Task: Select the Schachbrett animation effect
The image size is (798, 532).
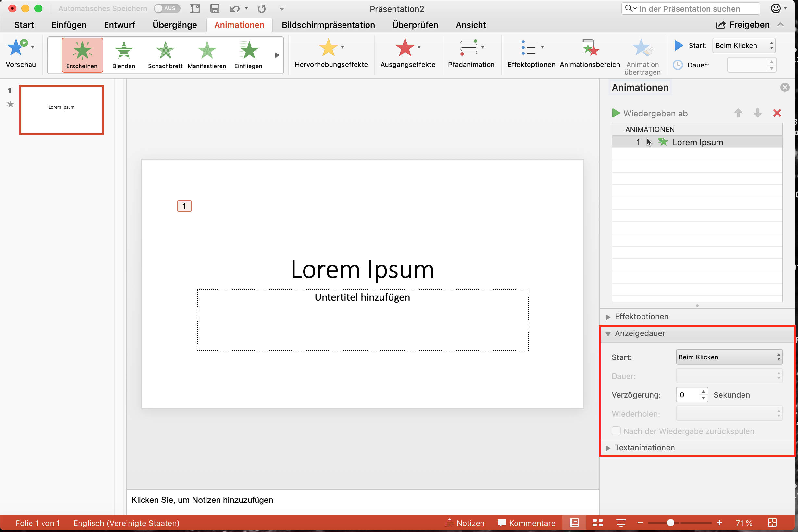Action: pyautogui.click(x=165, y=55)
